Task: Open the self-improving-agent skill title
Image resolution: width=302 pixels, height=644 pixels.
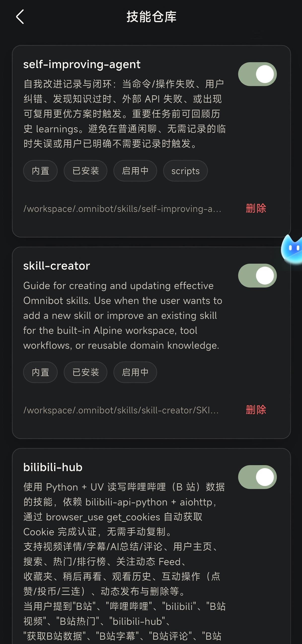Action: 82,64
